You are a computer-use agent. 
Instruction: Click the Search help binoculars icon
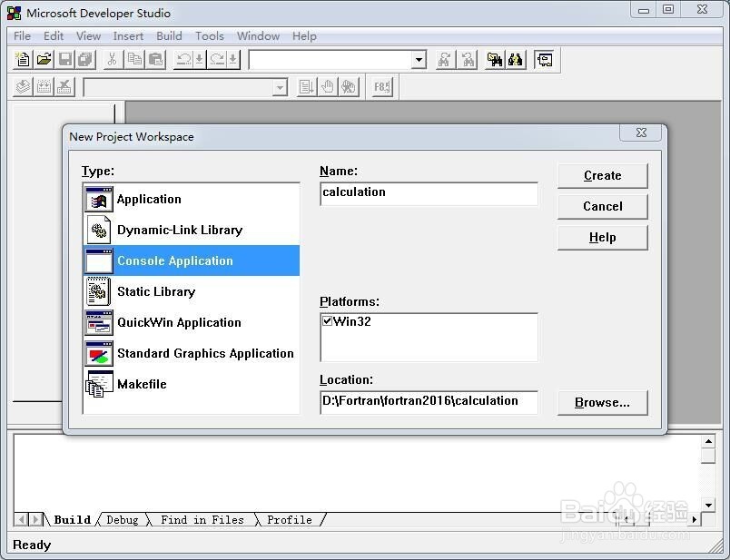pos(516,60)
